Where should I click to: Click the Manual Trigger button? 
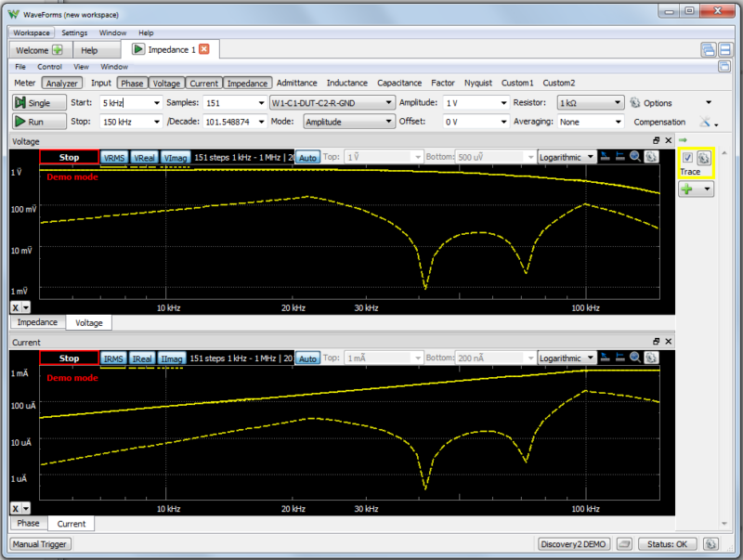pyautogui.click(x=39, y=544)
